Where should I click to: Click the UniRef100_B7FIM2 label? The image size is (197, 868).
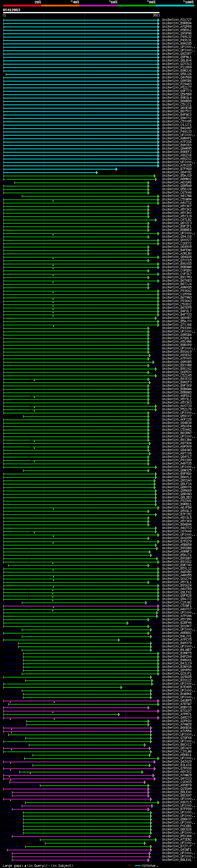pos(177,515)
